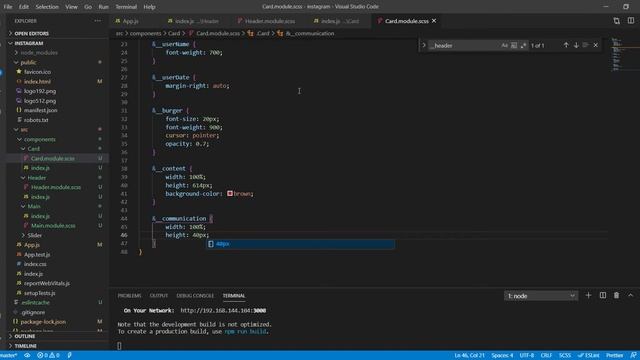Viewport: 640px width, 360px height.
Task: Open favicon.ico file in explorer
Action: click(x=37, y=72)
